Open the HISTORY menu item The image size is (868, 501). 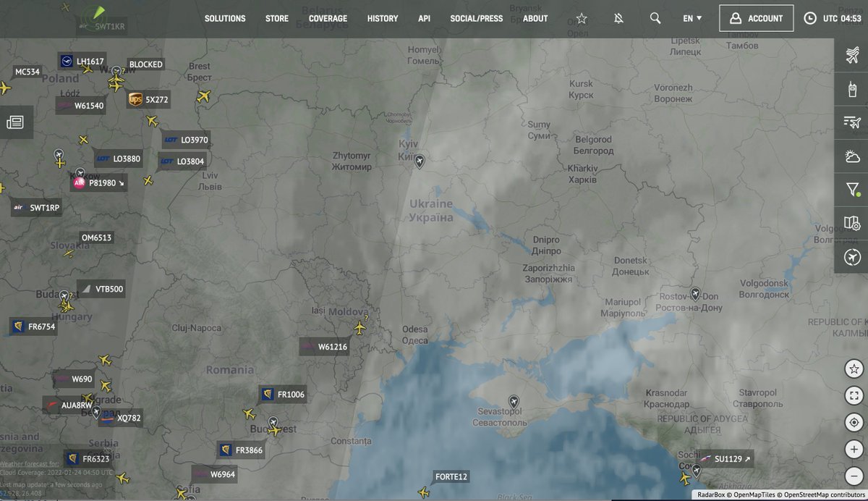[383, 18]
